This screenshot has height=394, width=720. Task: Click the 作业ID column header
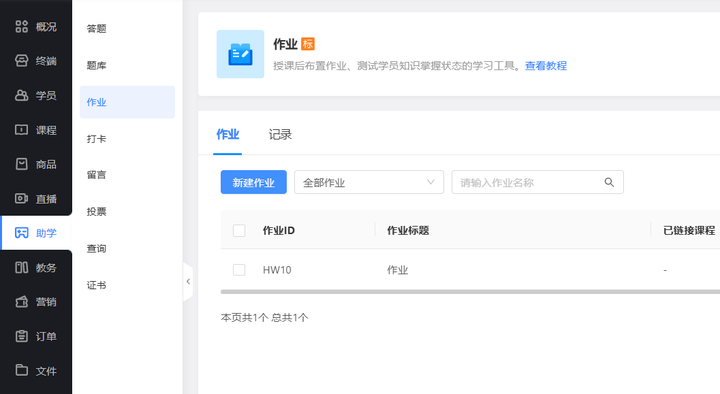pos(278,231)
